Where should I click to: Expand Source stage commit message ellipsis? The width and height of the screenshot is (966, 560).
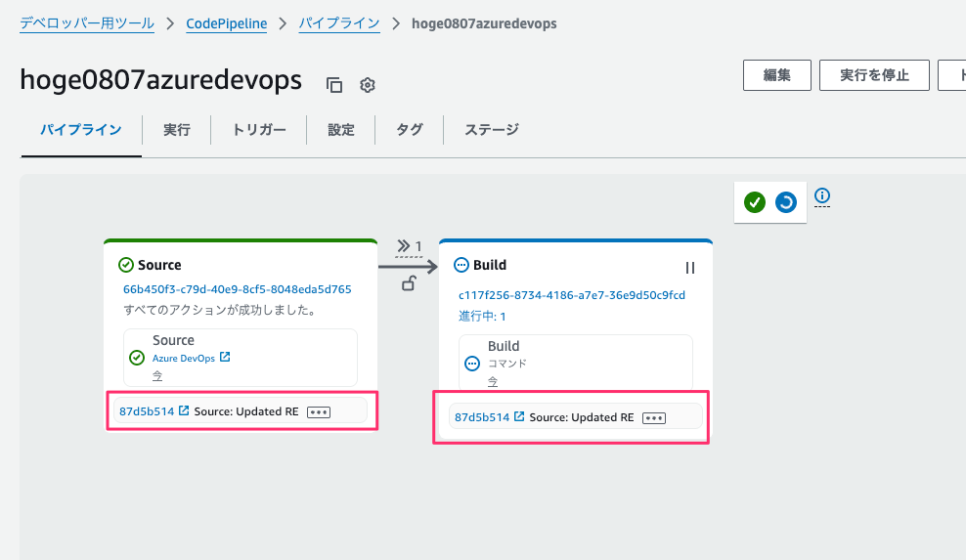point(319,412)
